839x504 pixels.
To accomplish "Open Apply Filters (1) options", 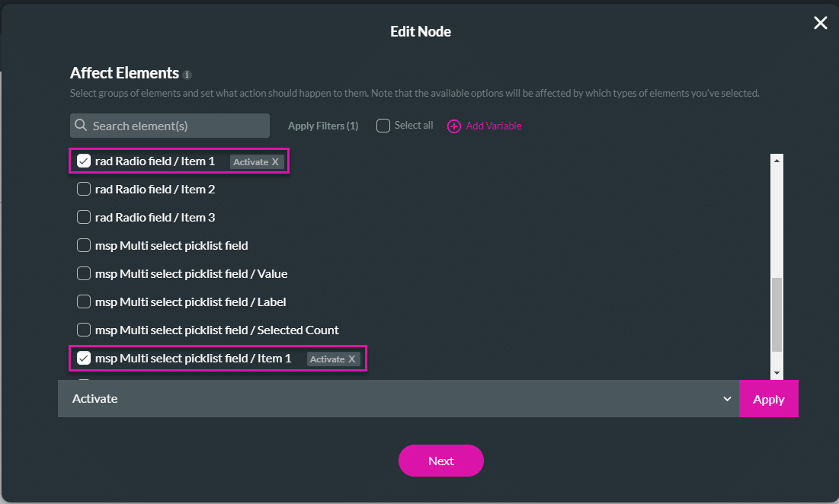I will [x=323, y=126].
